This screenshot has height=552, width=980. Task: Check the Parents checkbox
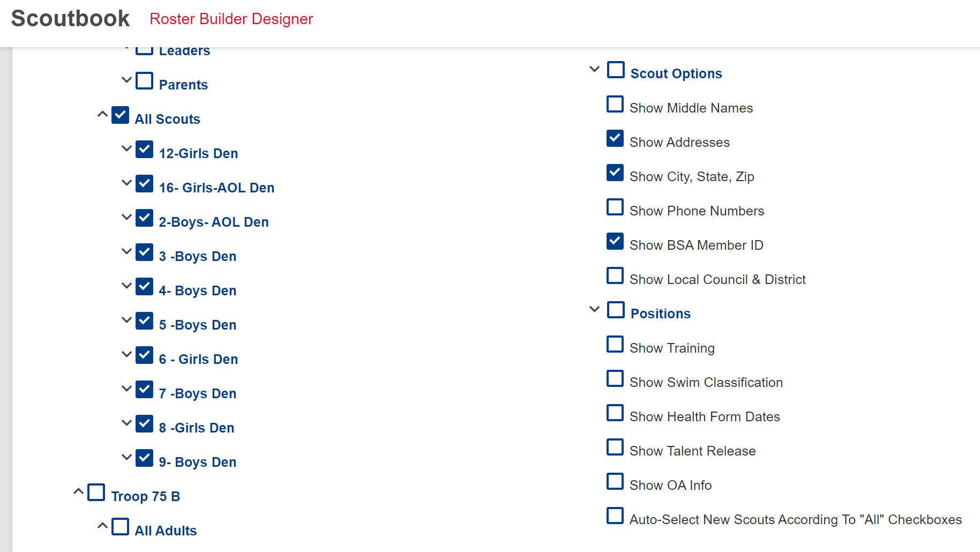[144, 81]
